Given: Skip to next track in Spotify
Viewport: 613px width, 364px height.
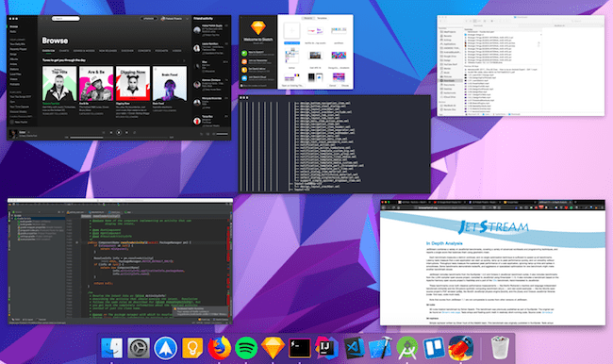Looking at the screenshot, I should point(126,133).
